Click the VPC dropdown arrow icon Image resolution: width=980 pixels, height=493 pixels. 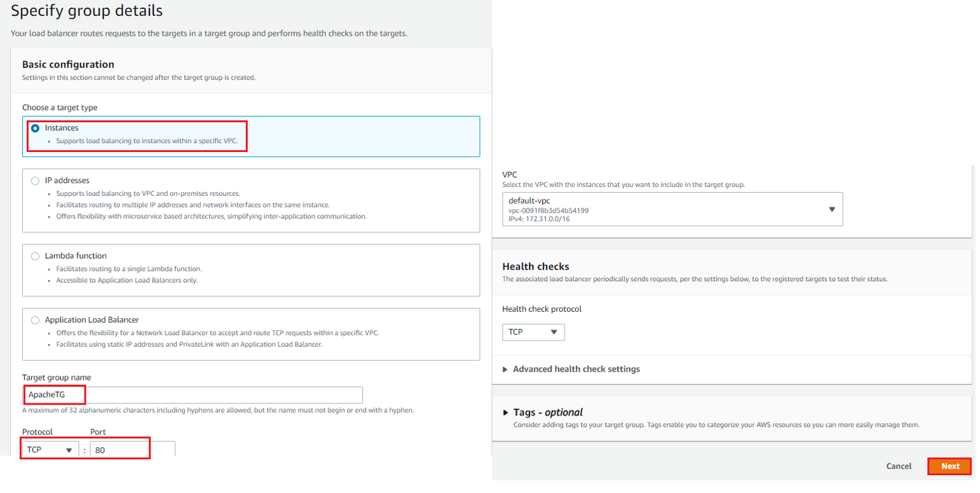pos(832,209)
